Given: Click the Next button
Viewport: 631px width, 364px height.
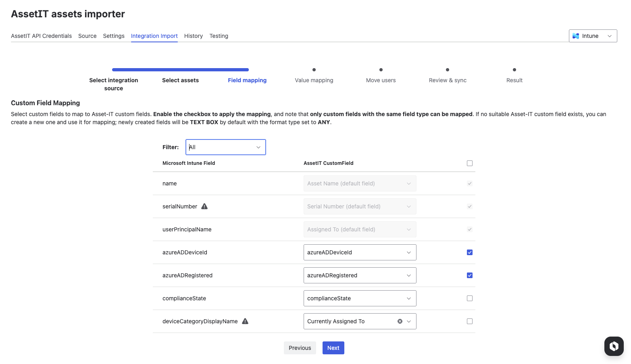Looking at the screenshot, I should pyautogui.click(x=333, y=348).
